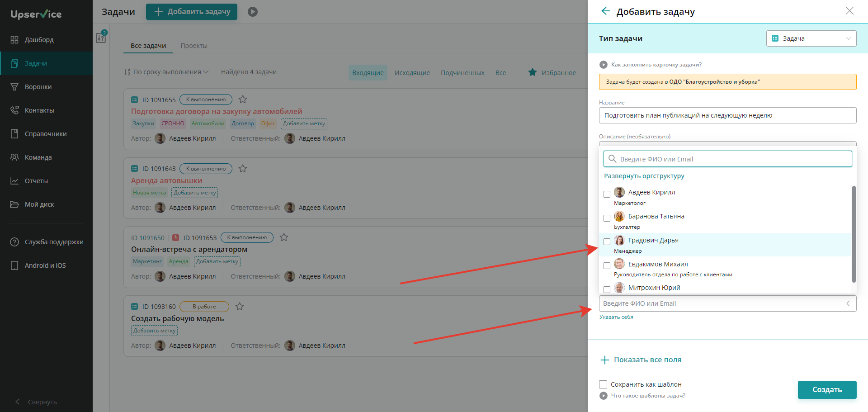This screenshot has width=868, height=412.
Task: Select the Исходящие filter tab
Action: (412, 73)
